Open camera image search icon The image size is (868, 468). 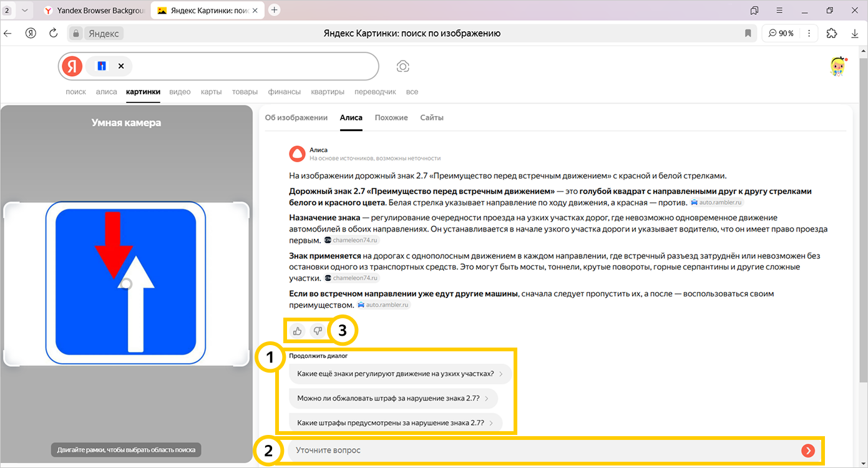click(x=403, y=66)
